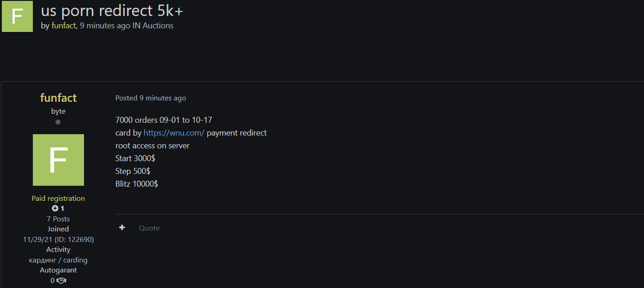Toggle the multi-quote plus icon beside Quote
Viewport: 644px width, 288px height.
click(122, 228)
